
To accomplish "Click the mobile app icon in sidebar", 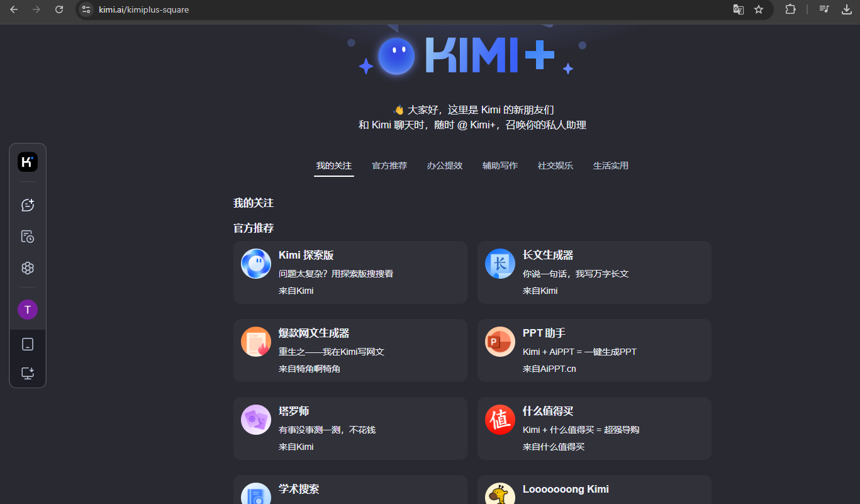I will click(x=28, y=344).
